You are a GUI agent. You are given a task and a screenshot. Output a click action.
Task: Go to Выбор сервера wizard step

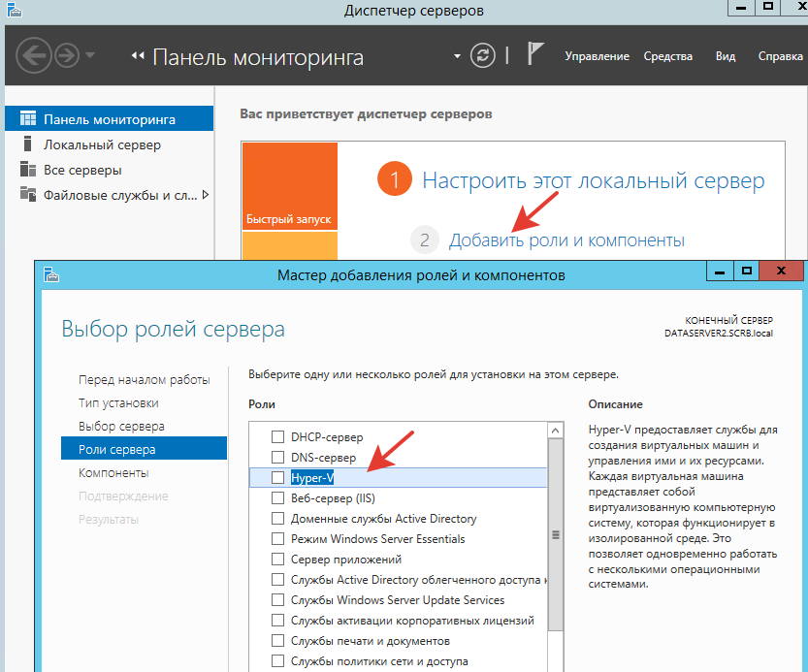121,427
